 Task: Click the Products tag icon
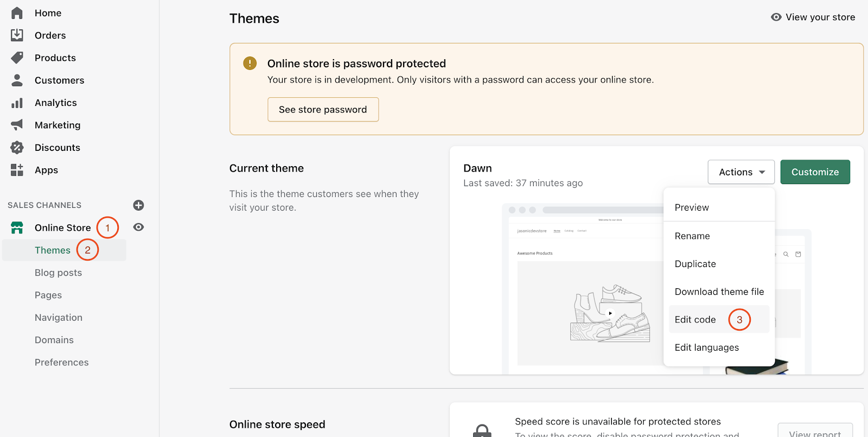click(17, 58)
